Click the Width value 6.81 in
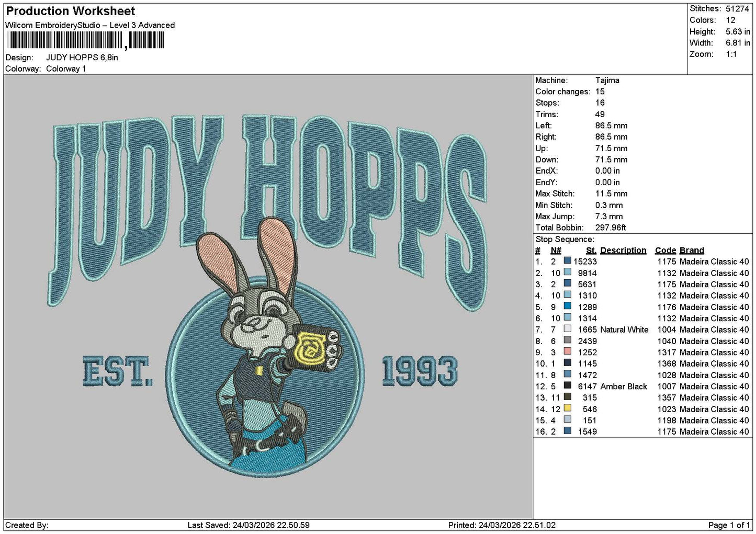756x534 pixels. tap(738, 43)
